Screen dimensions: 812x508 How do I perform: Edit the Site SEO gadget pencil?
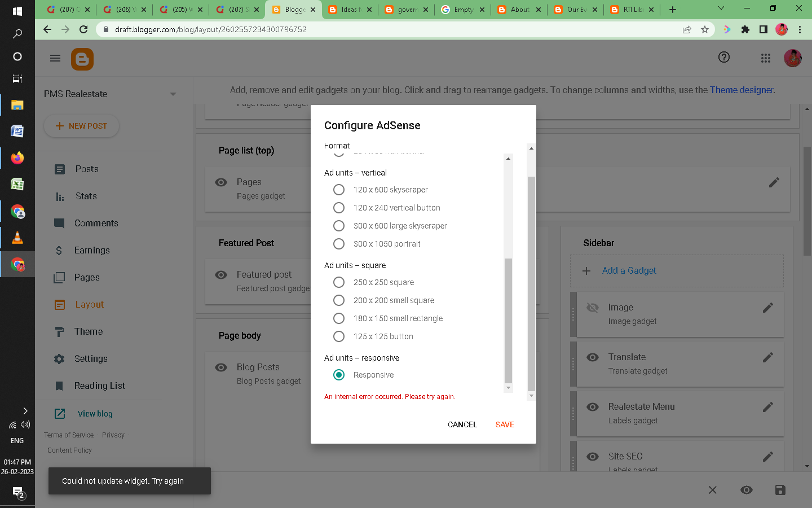[x=768, y=457]
